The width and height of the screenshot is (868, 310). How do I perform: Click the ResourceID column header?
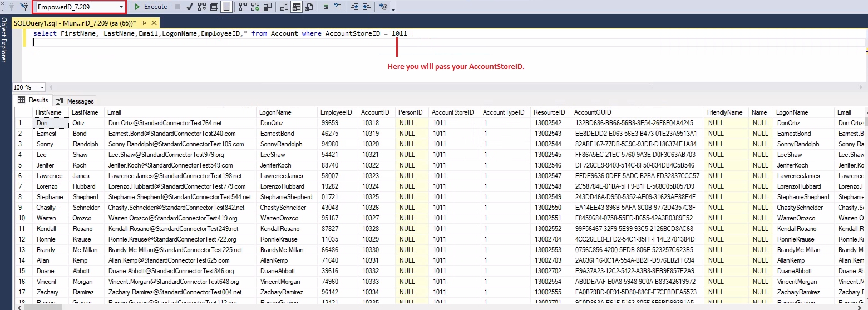pos(550,112)
